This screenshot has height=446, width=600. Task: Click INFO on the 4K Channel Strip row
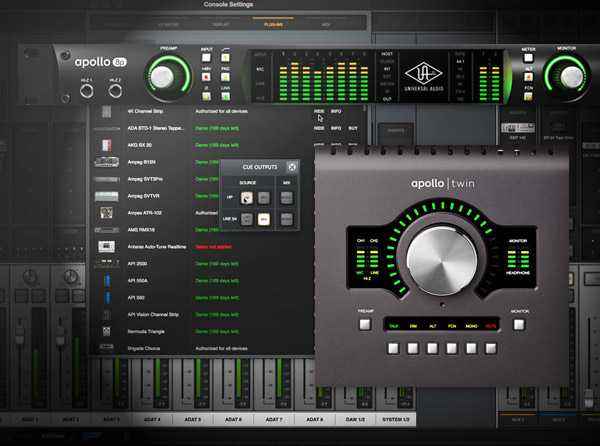tap(336, 111)
